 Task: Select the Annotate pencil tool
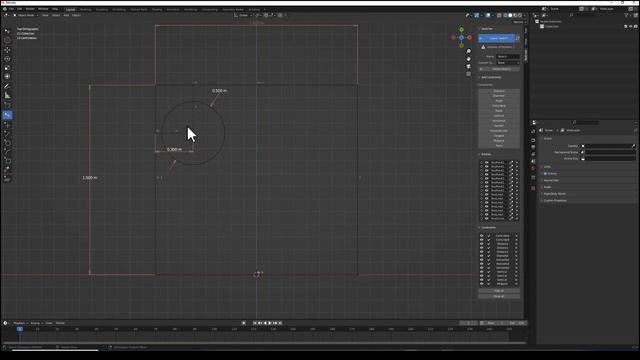point(7,86)
